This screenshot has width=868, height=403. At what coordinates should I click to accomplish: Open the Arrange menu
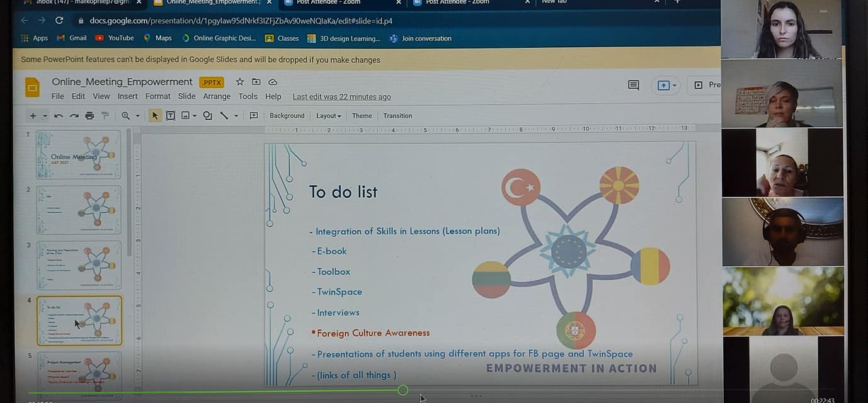click(217, 96)
